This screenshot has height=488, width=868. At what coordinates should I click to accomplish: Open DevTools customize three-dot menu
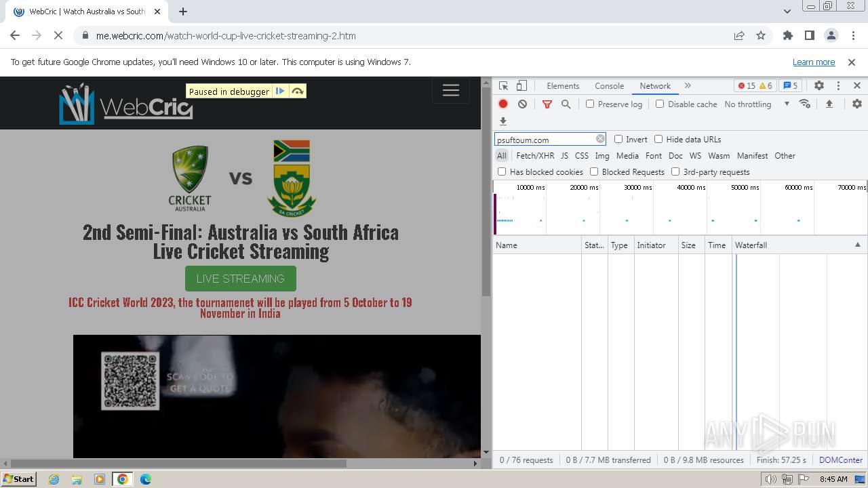tap(838, 86)
